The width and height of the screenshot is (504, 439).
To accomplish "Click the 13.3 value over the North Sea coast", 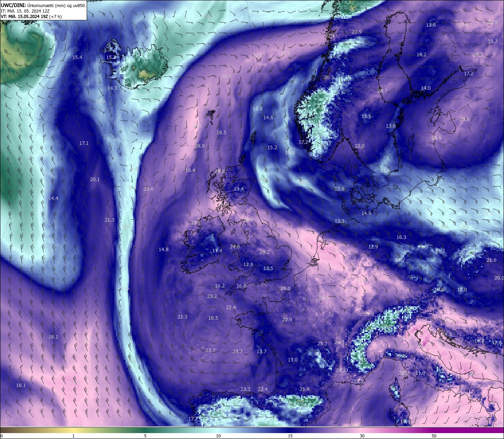I will (339, 221).
